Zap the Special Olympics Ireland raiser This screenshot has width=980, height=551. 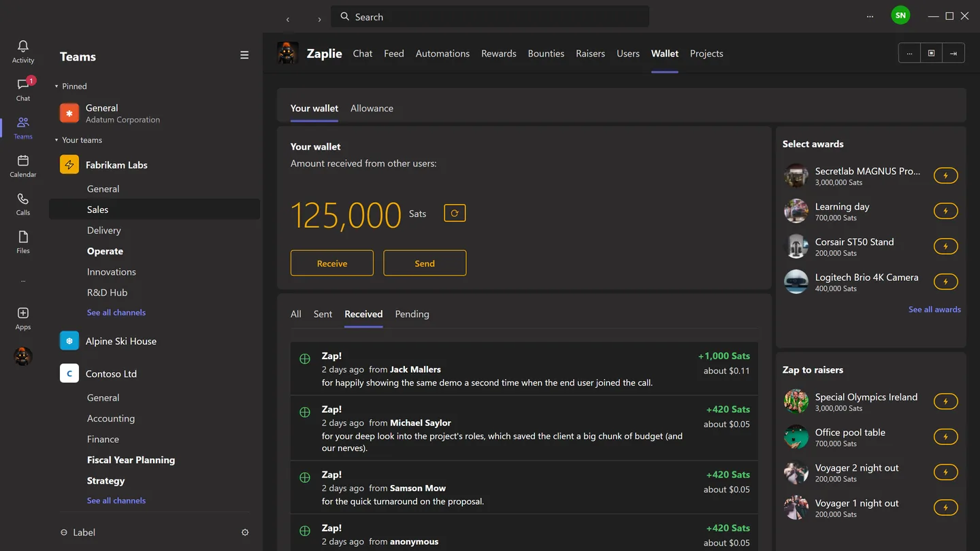945,401
